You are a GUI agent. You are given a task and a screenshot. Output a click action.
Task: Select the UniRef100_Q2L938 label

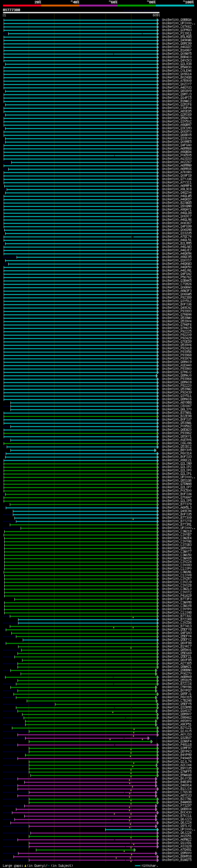pos(177,64)
